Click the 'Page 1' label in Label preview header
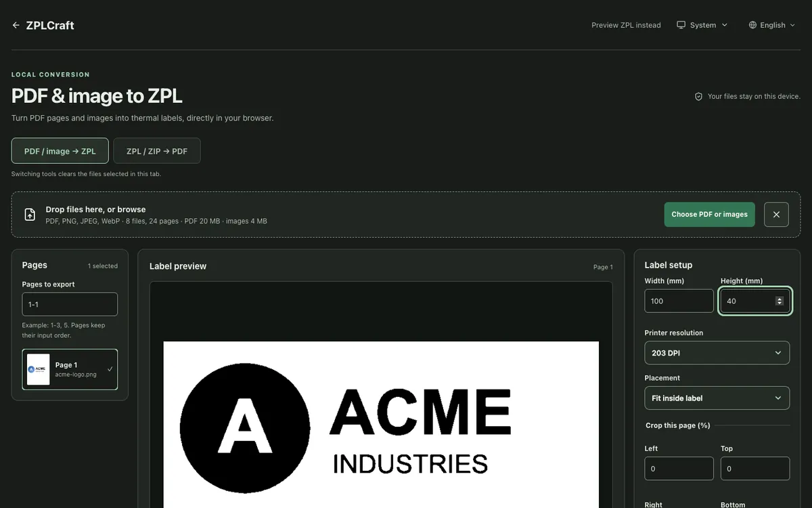The width and height of the screenshot is (812, 508). tap(603, 267)
